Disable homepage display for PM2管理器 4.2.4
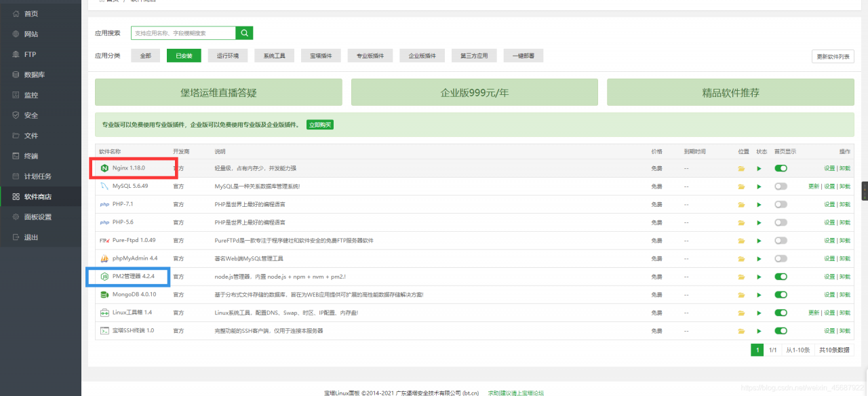The width and height of the screenshot is (868, 396). 781,277
